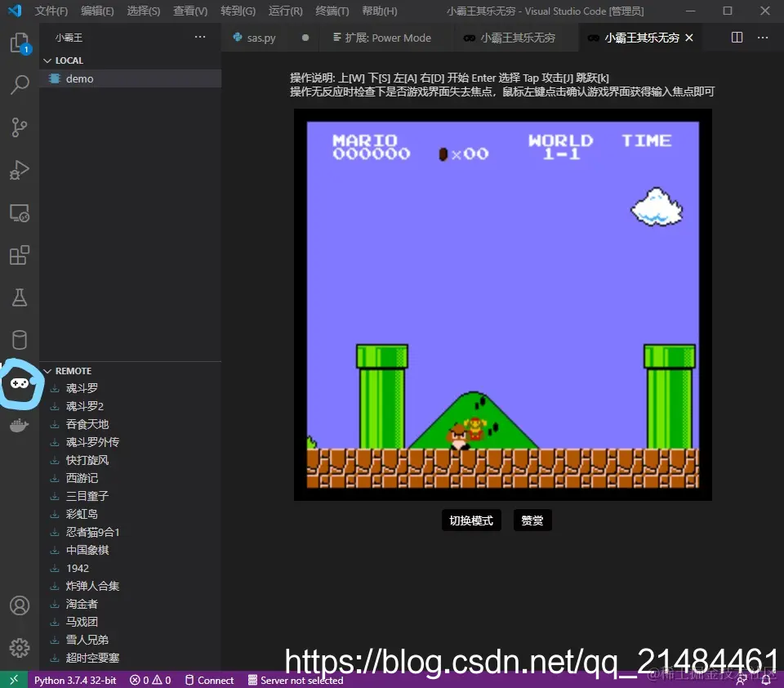Click the 切换模式 button
Viewport: 784px width, 688px height.
[471, 520]
